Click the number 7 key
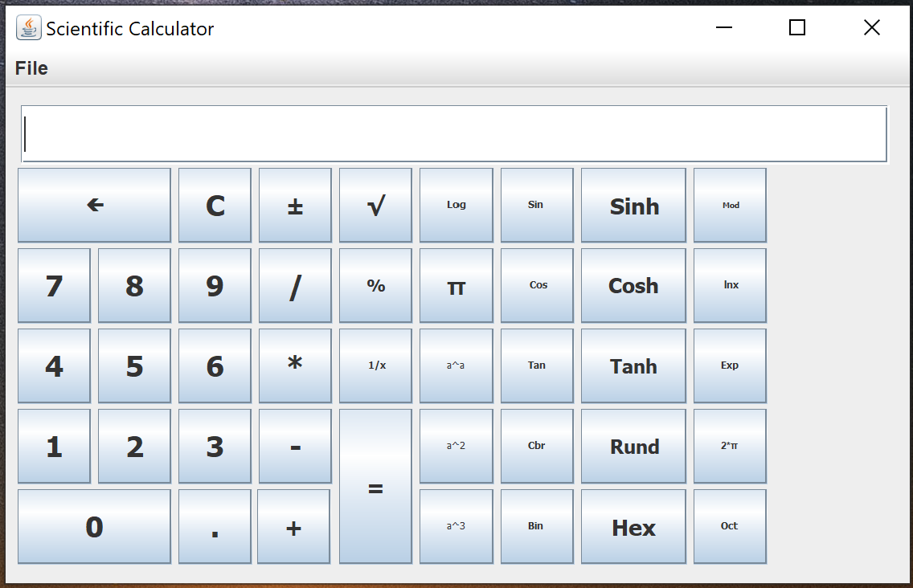This screenshot has height=588, width=913. 54,285
